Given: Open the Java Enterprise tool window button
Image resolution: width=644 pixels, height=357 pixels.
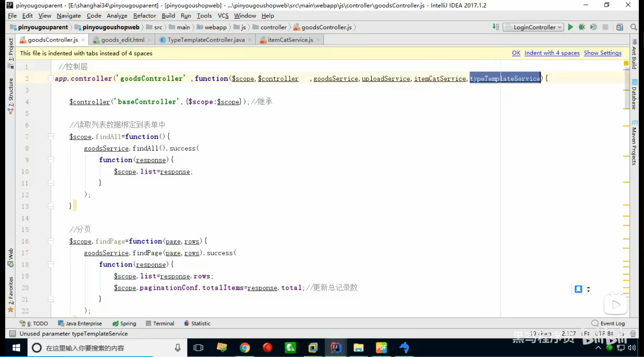Looking at the screenshot, I should pos(80,323).
